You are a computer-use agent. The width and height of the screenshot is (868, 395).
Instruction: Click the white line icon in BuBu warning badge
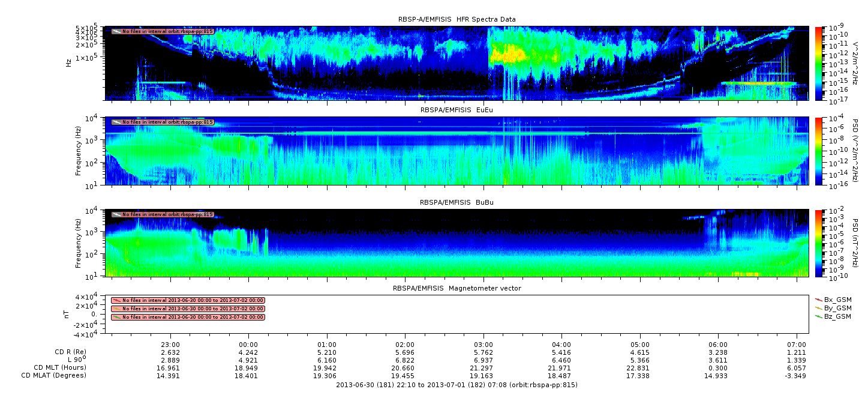coord(116,214)
